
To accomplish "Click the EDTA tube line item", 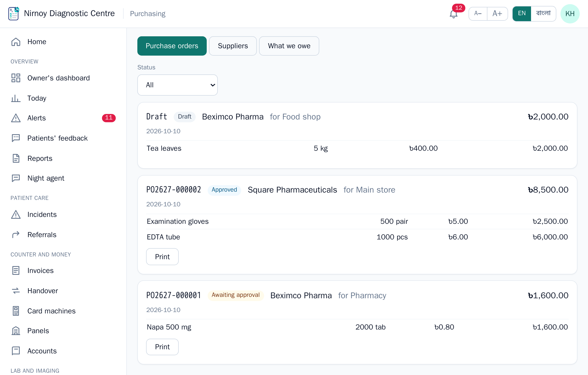I will pos(357,237).
